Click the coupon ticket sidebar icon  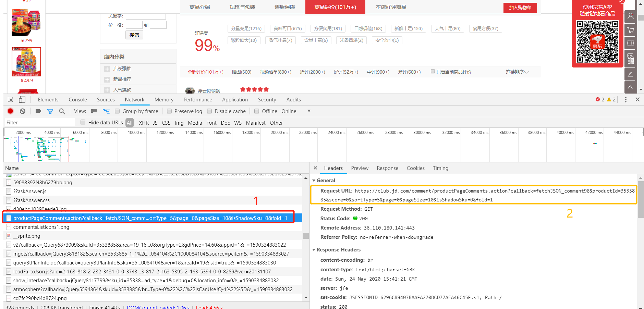click(x=631, y=43)
